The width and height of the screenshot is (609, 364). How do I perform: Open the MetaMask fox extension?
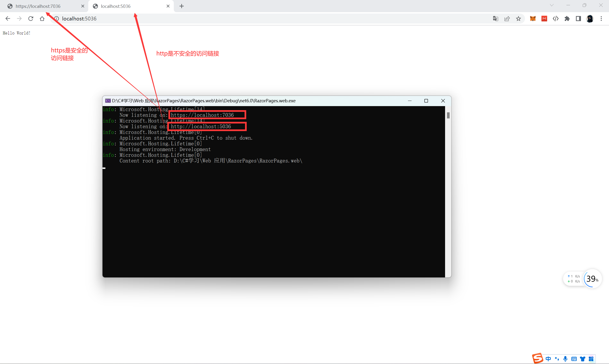[x=533, y=19]
